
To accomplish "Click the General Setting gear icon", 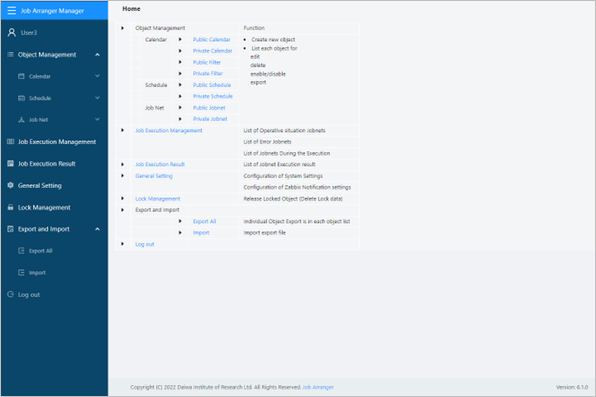I will click(x=10, y=185).
